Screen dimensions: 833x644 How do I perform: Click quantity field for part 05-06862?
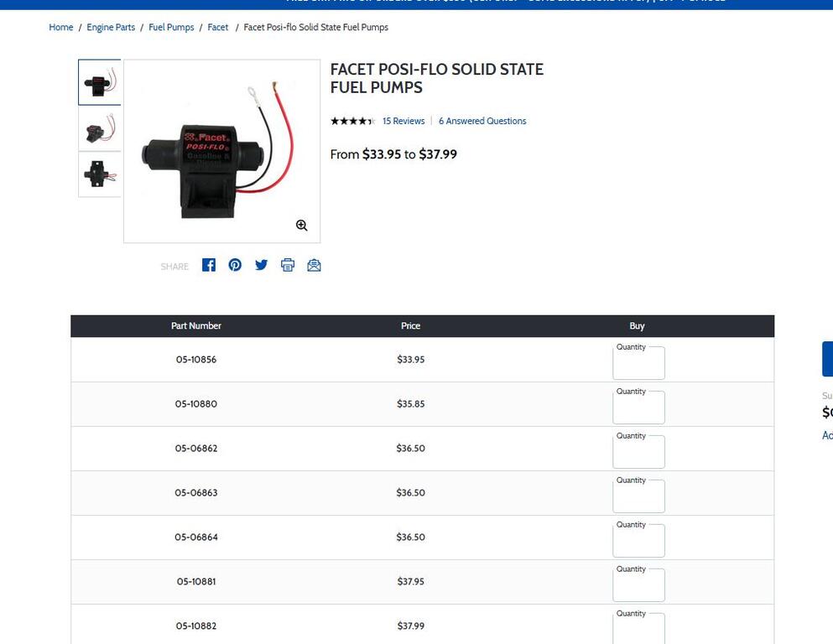tap(638, 452)
